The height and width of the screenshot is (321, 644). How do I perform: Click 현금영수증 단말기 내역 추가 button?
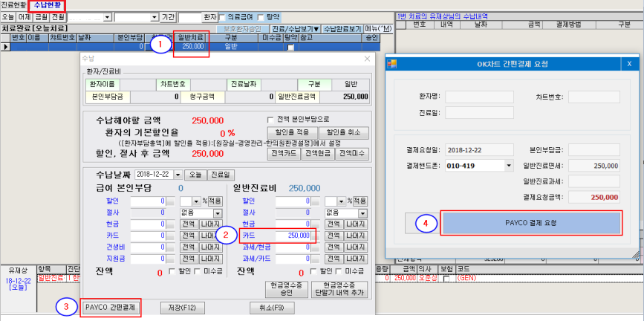coord(339,290)
